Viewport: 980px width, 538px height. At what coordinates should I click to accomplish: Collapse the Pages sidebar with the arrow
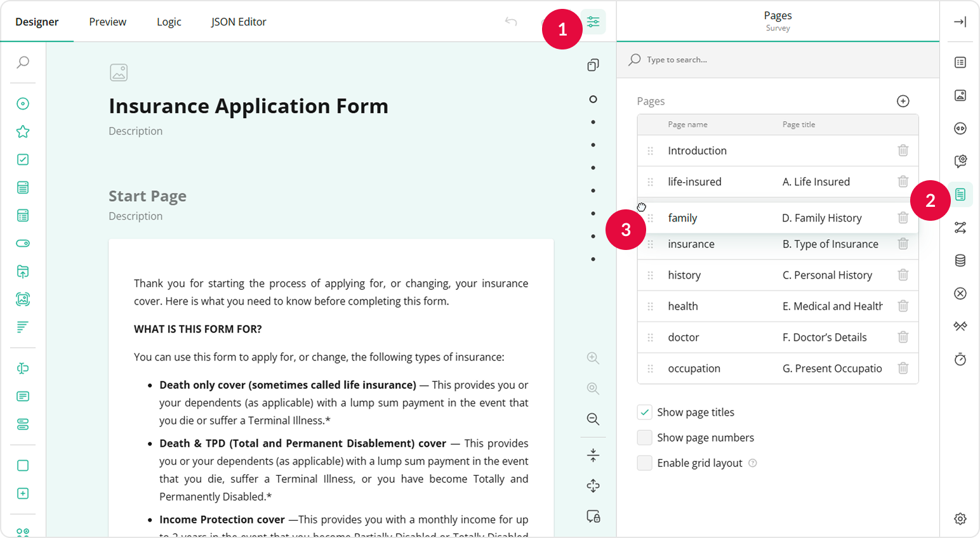click(x=960, y=21)
